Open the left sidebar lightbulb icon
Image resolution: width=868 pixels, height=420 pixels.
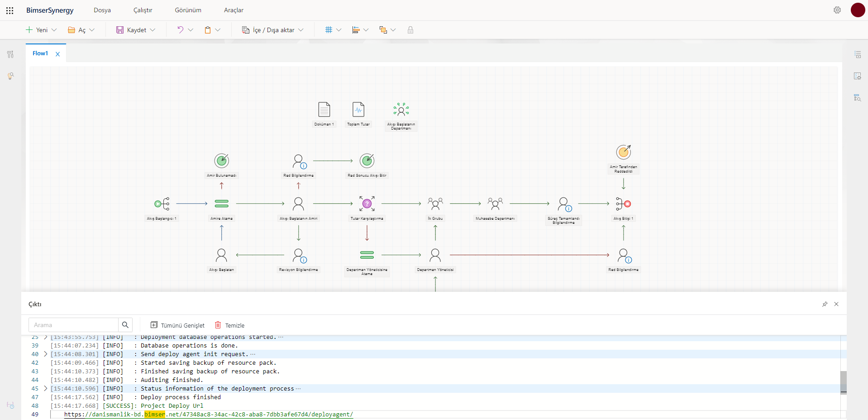pos(10,76)
